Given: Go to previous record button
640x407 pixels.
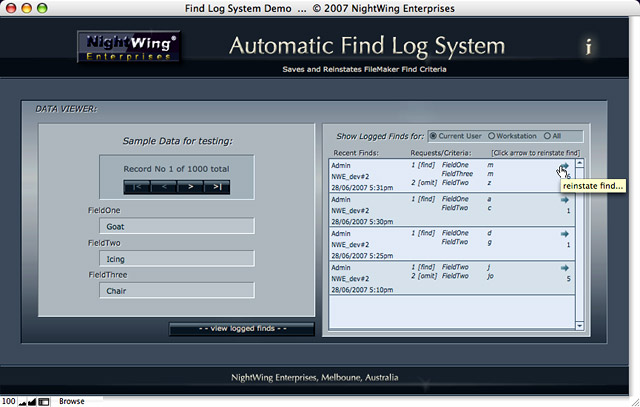Looking at the screenshot, I should tap(164, 187).
